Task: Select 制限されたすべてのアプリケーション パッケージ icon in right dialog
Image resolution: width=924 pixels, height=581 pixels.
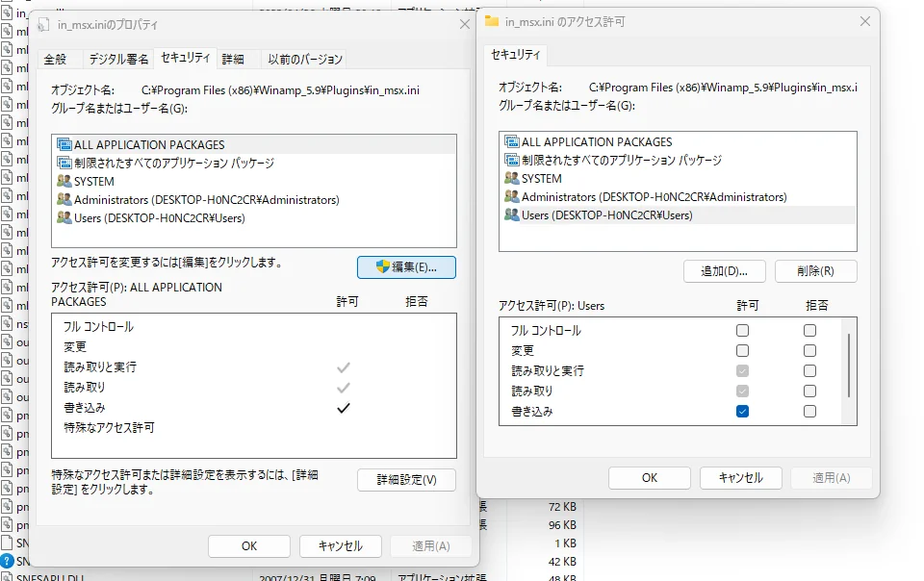Action: point(511,161)
